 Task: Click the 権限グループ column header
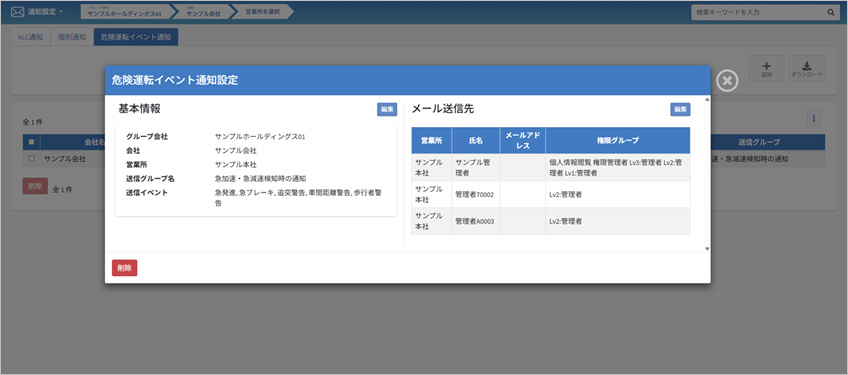point(618,141)
